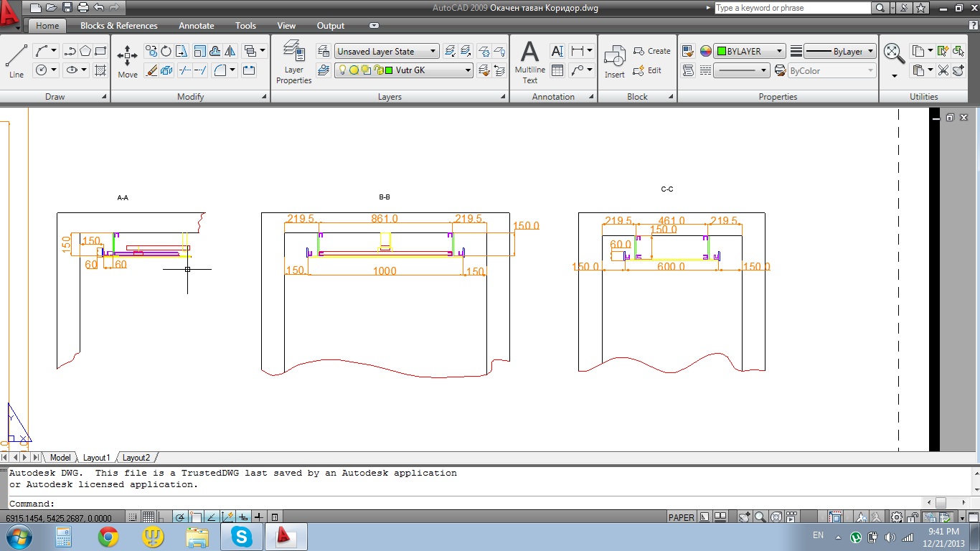Click the Create block button
980x551 pixels.
point(652,51)
